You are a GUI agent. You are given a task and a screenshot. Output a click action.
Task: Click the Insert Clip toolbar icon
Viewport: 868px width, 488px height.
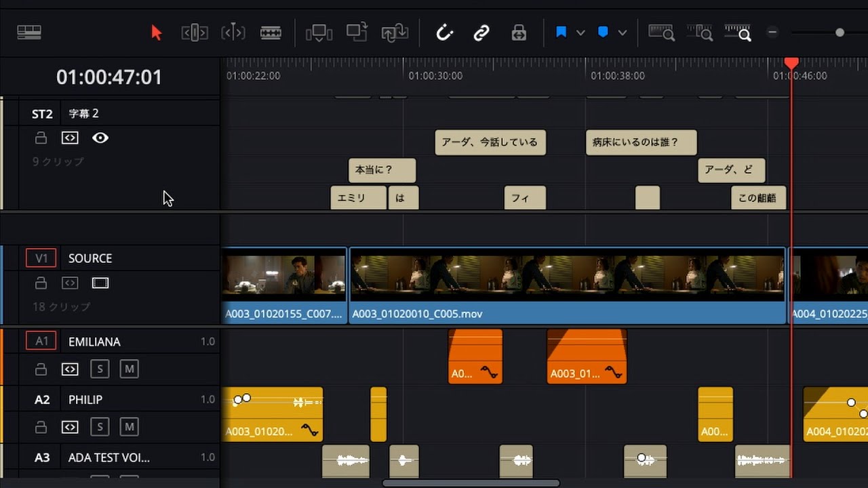[319, 33]
